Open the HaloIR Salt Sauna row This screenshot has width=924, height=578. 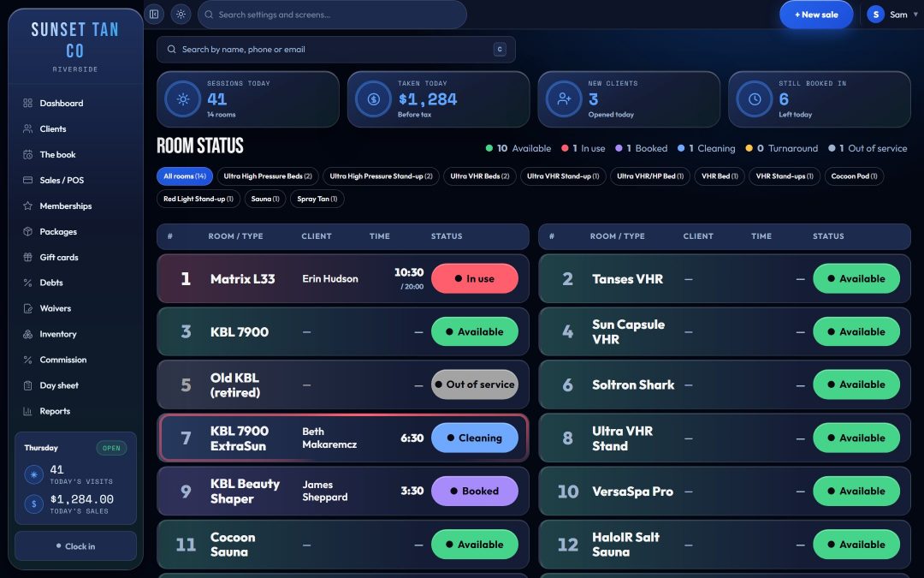(x=725, y=545)
